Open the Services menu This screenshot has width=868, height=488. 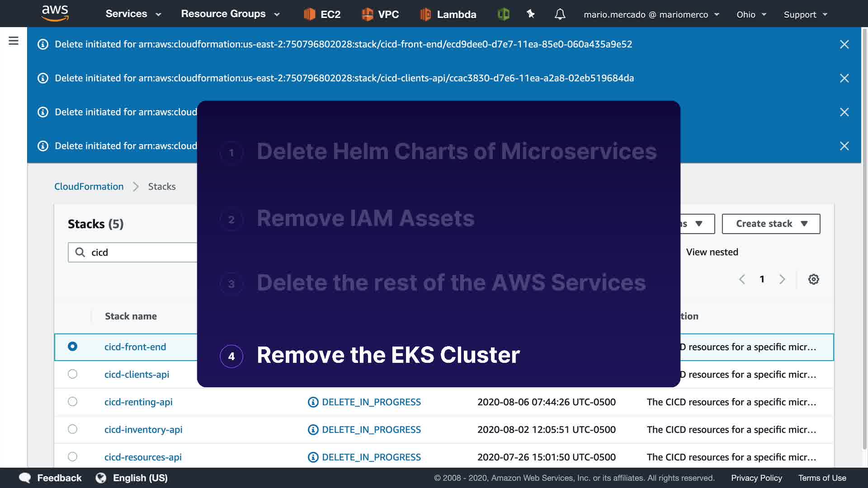pos(133,14)
